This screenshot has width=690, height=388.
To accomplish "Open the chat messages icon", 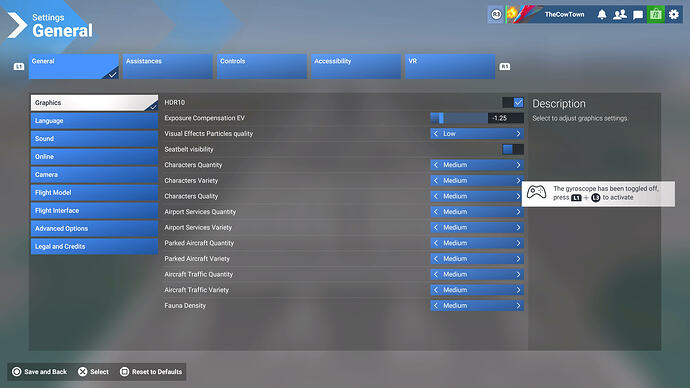I will tap(638, 15).
